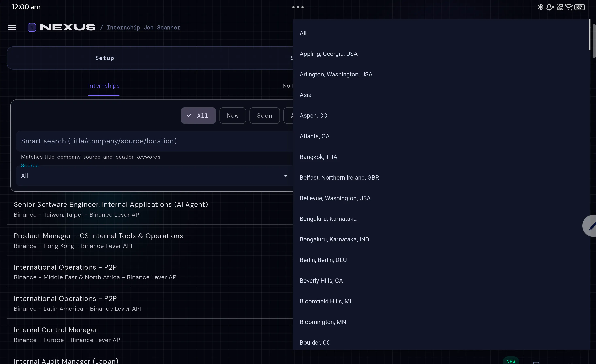Switch to the Internships tab
This screenshot has height=364, width=596.
pyautogui.click(x=104, y=86)
